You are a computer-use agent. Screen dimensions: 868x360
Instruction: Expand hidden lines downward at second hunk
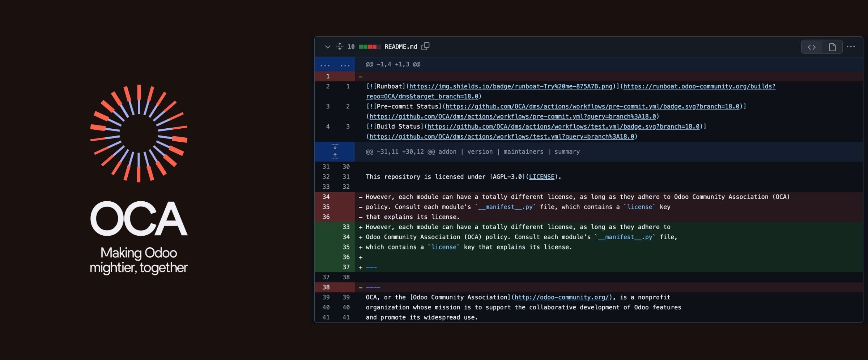(335, 147)
